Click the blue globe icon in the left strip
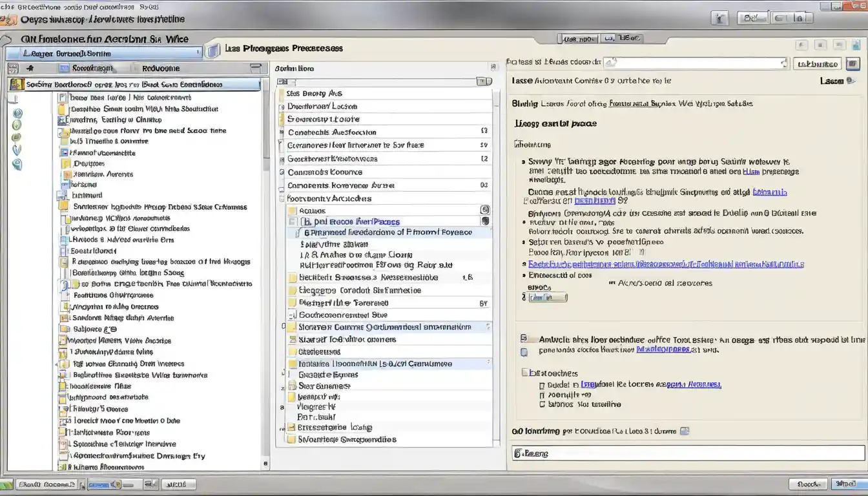This screenshot has width=868, height=496. [17, 112]
